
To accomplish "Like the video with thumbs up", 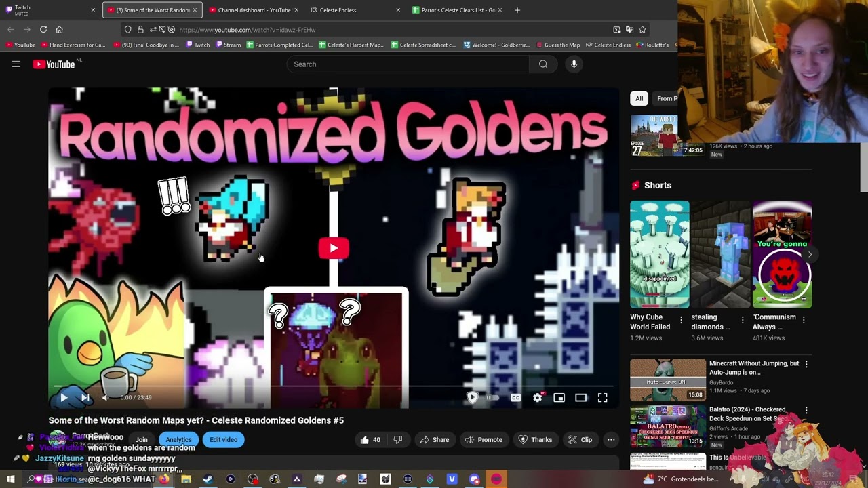I will click(370, 440).
